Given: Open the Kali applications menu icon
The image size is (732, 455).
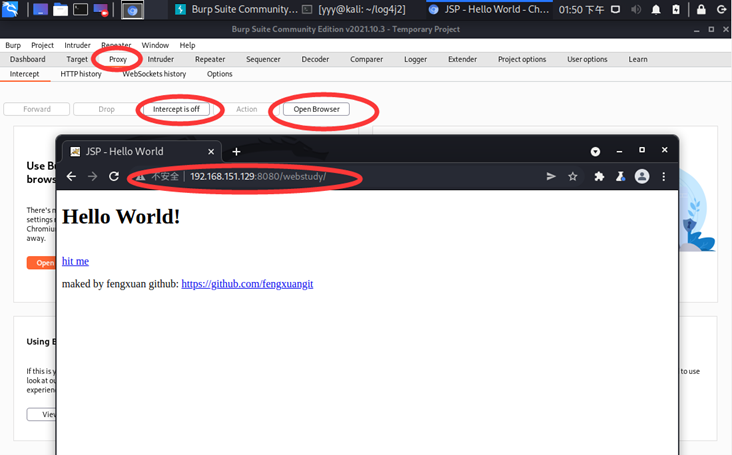Looking at the screenshot, I should click(x=10, y=9).
